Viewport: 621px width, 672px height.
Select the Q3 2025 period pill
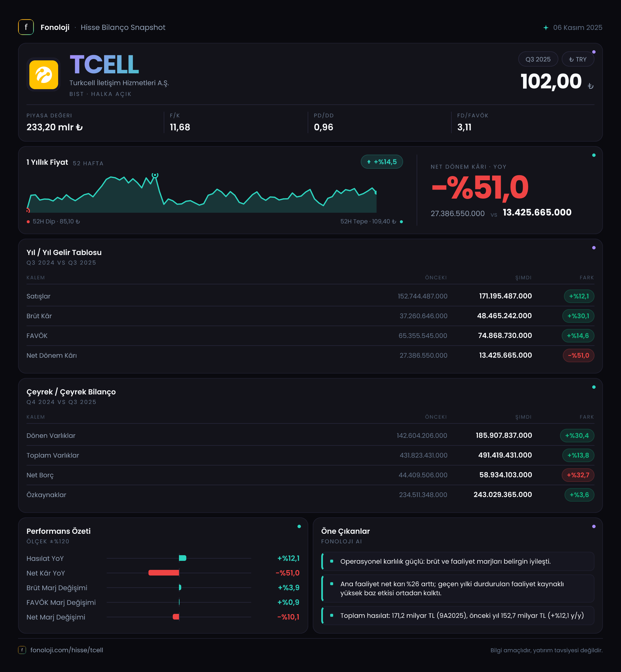coord(538,59)
